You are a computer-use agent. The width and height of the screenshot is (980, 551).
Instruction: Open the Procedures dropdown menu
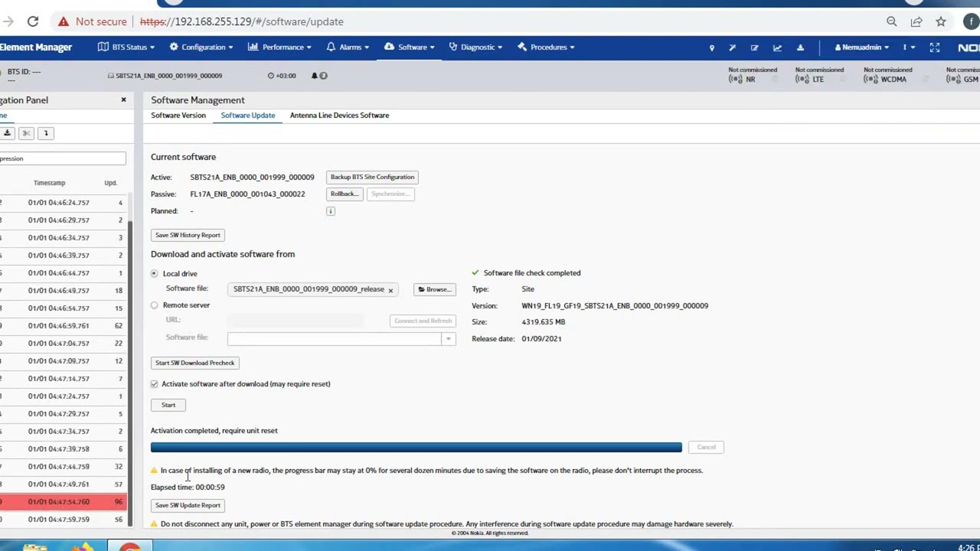[546, 47]
